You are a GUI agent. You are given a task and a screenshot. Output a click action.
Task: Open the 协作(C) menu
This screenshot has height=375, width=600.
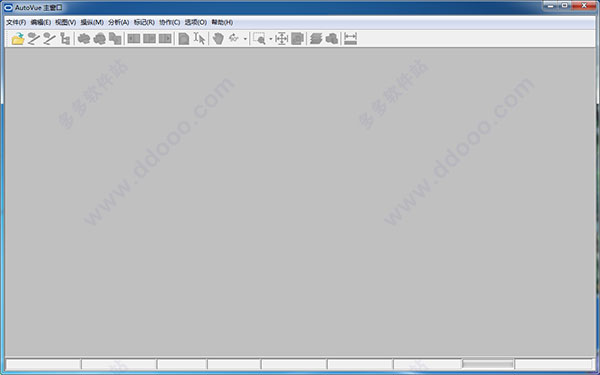[170, 22]
